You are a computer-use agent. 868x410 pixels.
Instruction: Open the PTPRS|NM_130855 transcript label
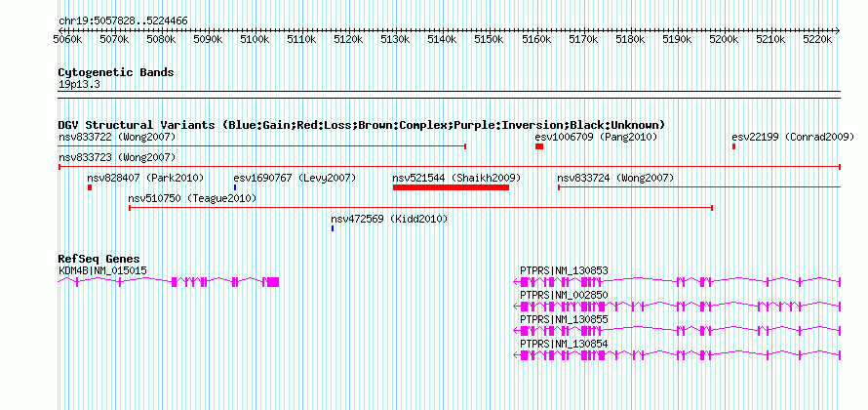click(x=564, y=319)
